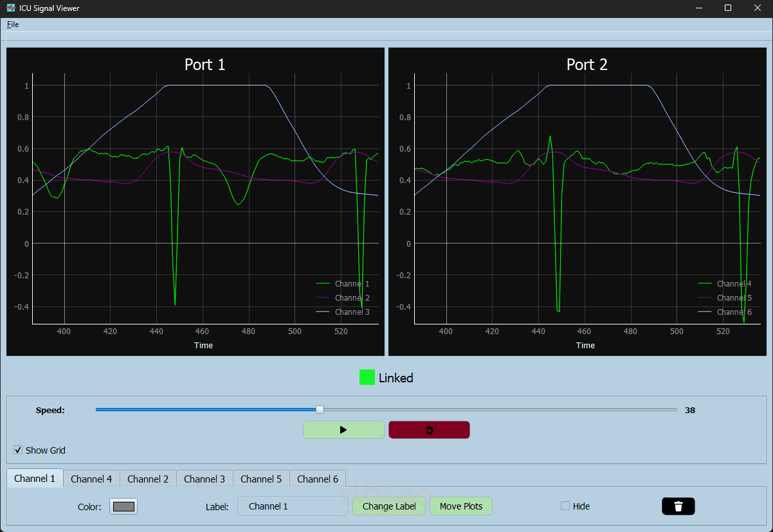Open the Color swatch picker
This screenshot has width=773, height=532.
pos(123,506)
